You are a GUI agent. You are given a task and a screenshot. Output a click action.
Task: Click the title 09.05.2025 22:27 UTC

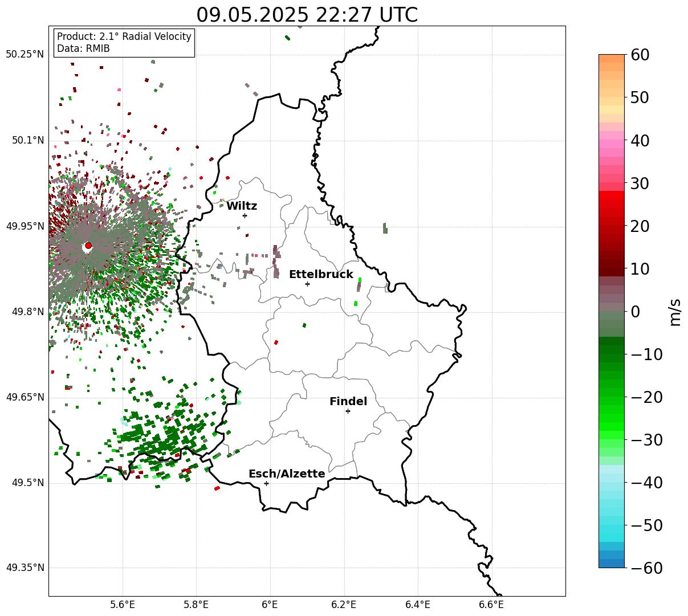coord(307,15)
